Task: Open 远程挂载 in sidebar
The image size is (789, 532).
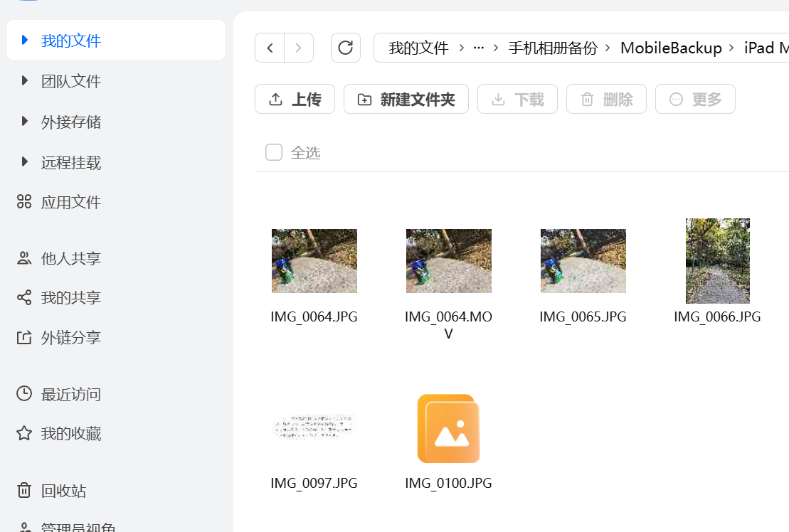Action: (71, 162)
